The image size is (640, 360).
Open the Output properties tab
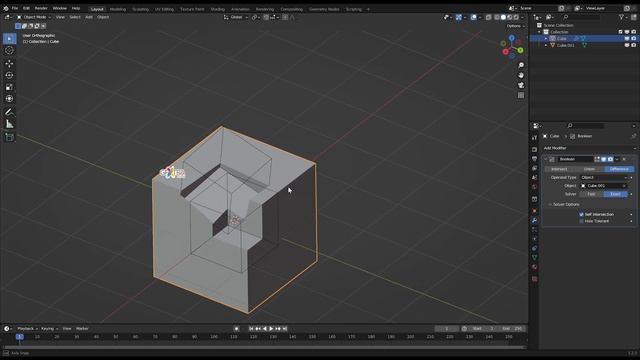pyautogui.click(x=535, y=159)
